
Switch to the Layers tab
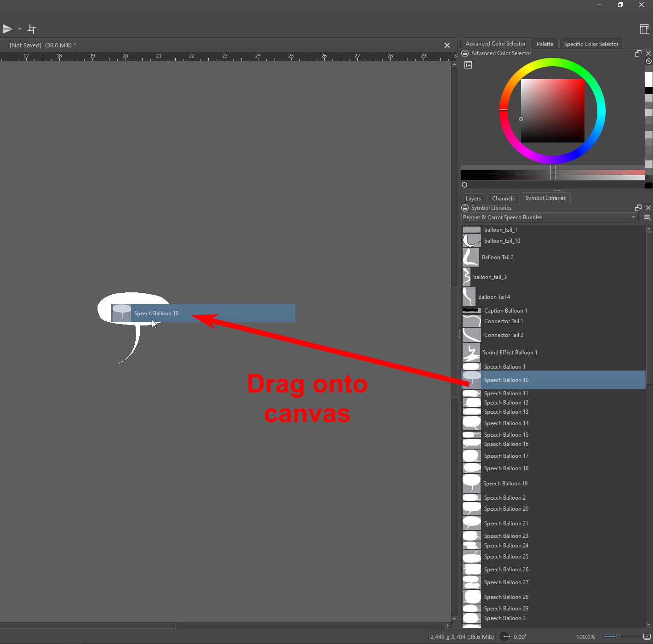[x=473, y=199]
